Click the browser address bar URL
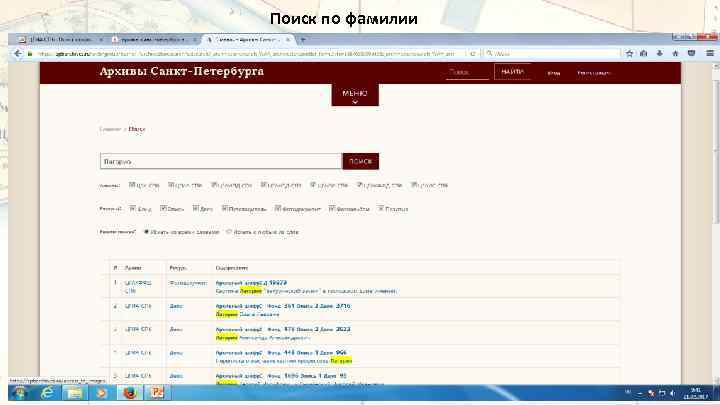The width and height of the screenshot is (720, 405). tap(248, 54)
